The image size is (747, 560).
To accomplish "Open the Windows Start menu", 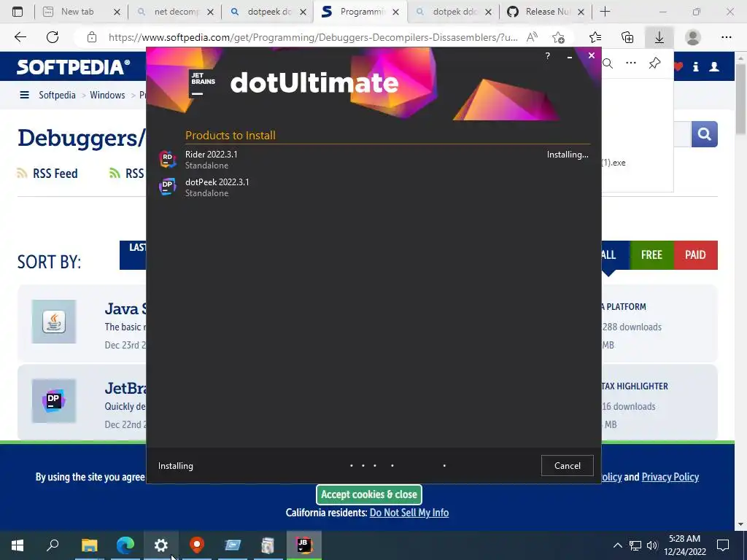I will 18,545.
